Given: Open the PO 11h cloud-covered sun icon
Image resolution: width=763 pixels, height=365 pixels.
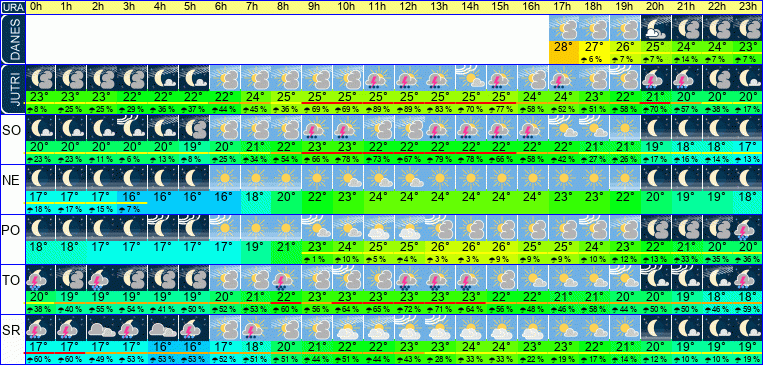Looking at the screenshot, I should point(378,228).
